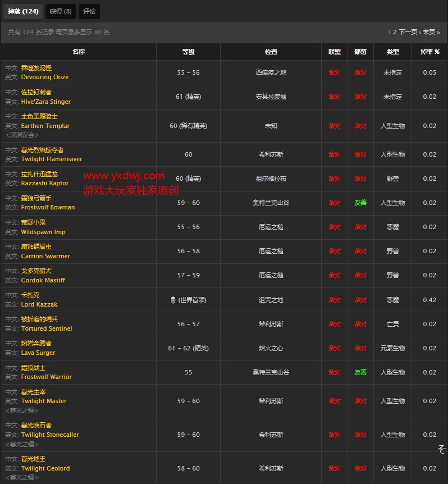Click the skull icon beside 世界首领
Image resolution: width=448 pixels, height=484 pixels.
[172, 300]
